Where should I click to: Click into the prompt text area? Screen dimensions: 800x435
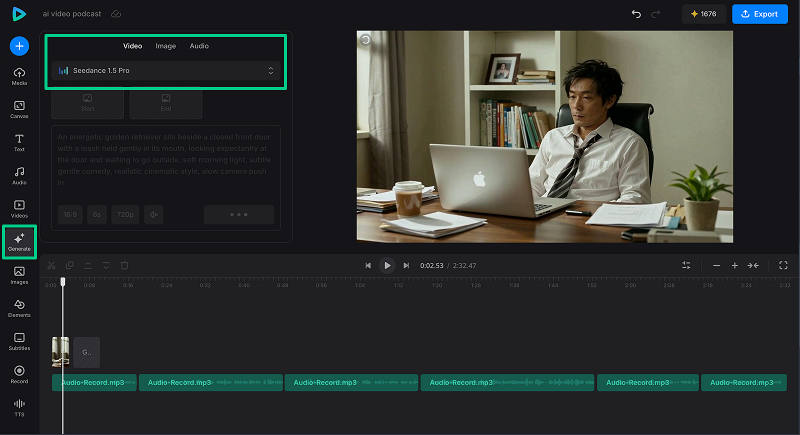click(x=164, y=160)
